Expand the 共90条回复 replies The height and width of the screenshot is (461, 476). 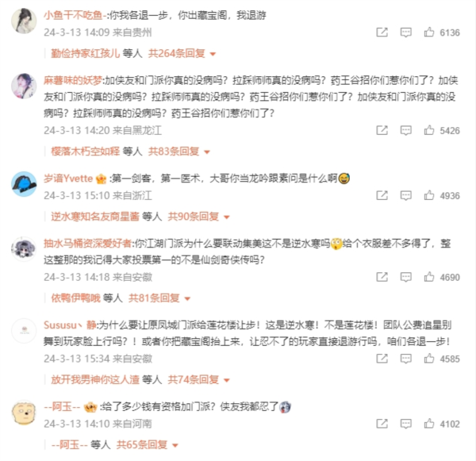(198, 217)
